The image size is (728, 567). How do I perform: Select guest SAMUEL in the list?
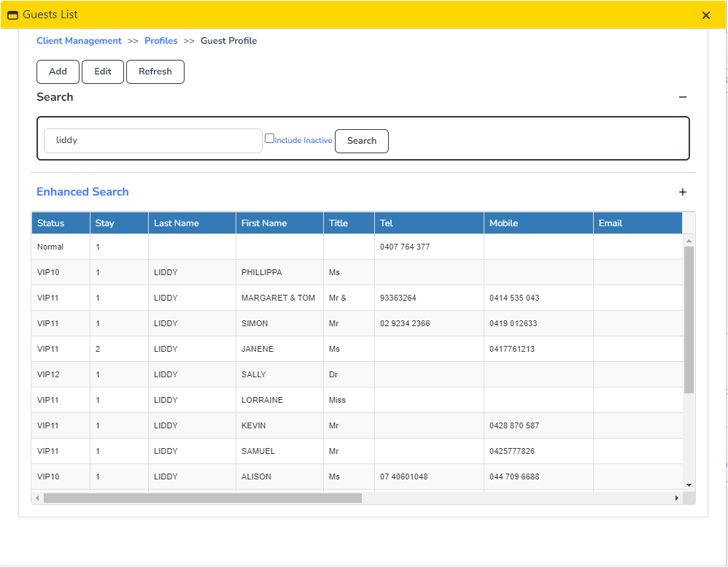click(x=357, y=451)
